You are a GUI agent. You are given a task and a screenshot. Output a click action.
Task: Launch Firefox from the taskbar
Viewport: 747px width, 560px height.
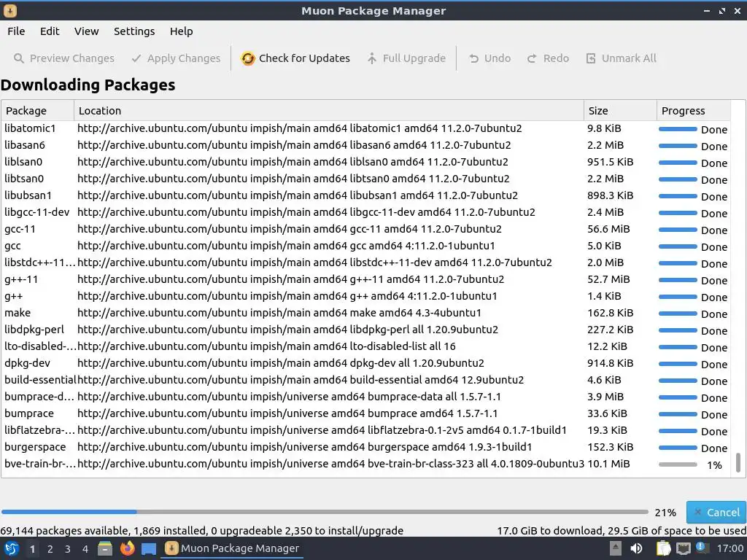click(127, 548)
